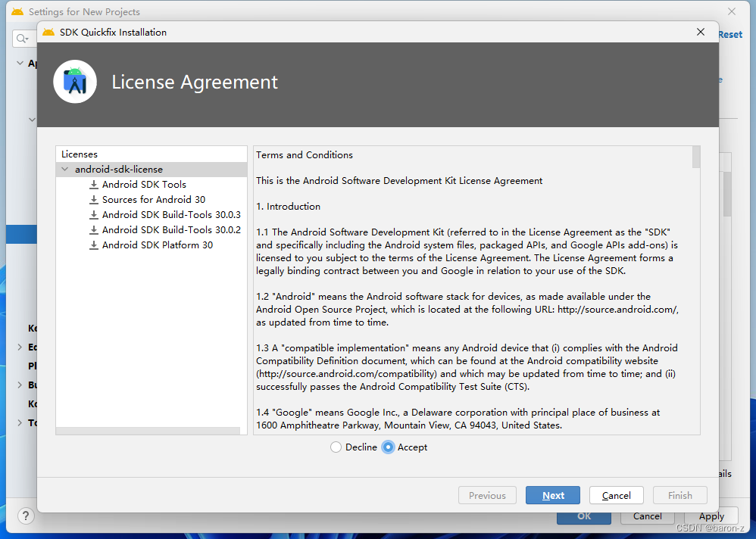Select the Accept radio button
The height and width of the screenshot is (539, 756).
click(388, 447)
